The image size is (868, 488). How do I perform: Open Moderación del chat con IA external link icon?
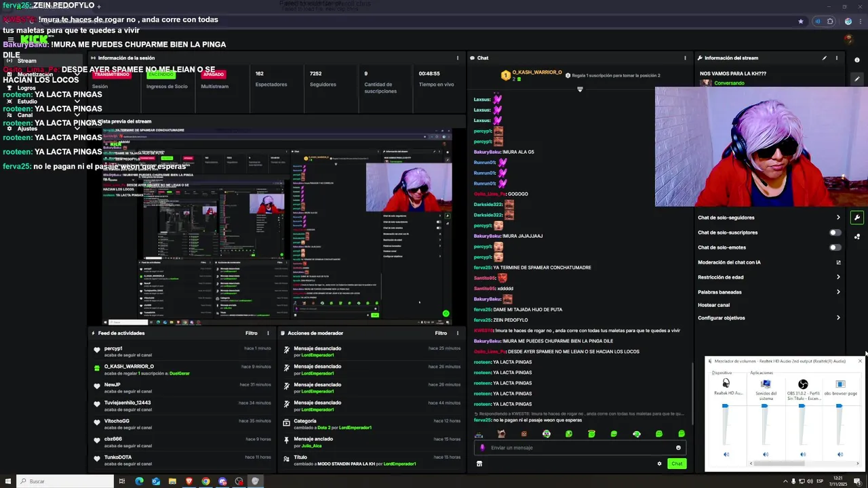pos(838,262)
